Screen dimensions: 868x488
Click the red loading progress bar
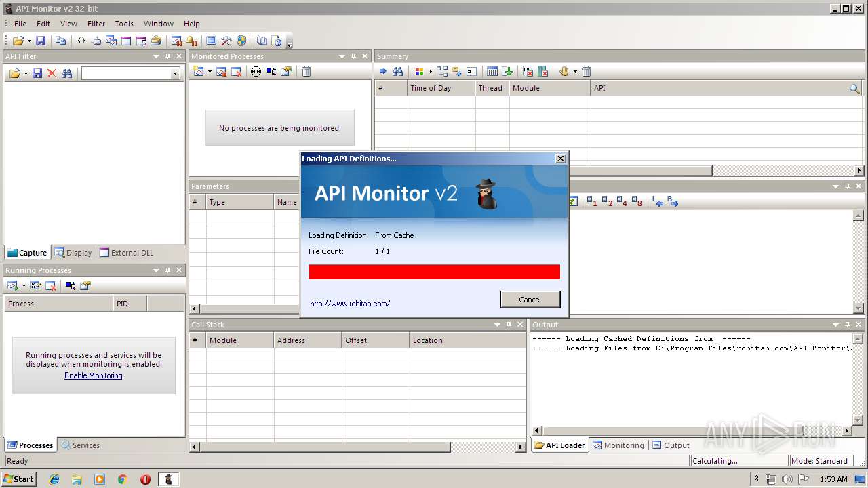[434, 272]
